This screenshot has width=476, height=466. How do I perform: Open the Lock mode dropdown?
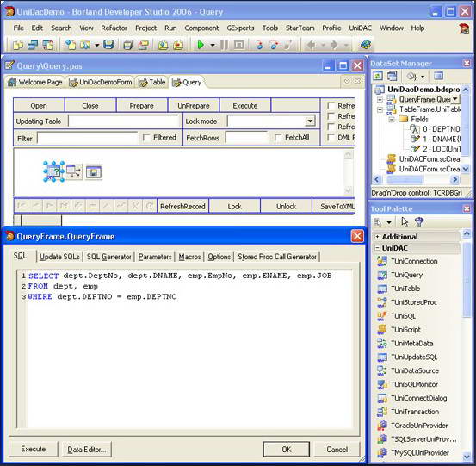[310, 121]
